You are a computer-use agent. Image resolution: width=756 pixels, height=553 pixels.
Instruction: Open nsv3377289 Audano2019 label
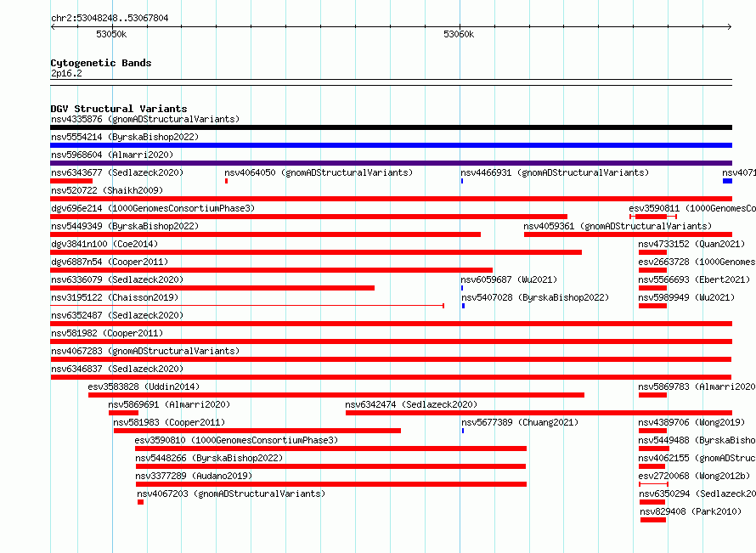(194, 476)
